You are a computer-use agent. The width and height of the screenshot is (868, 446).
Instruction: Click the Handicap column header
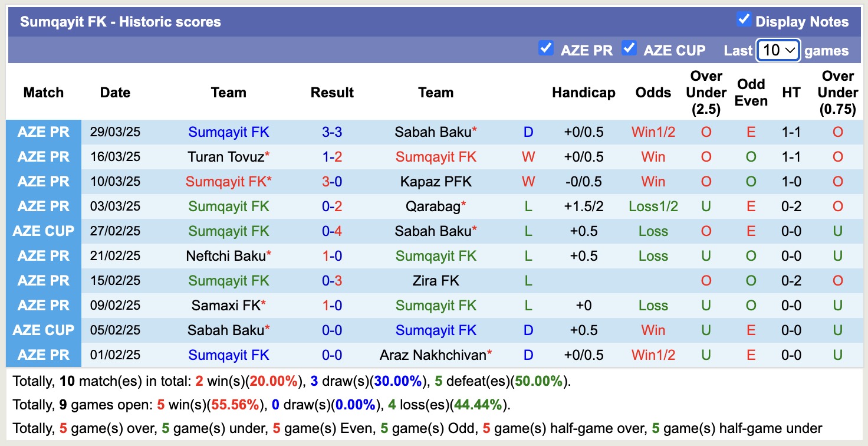[x=583, y=93]
